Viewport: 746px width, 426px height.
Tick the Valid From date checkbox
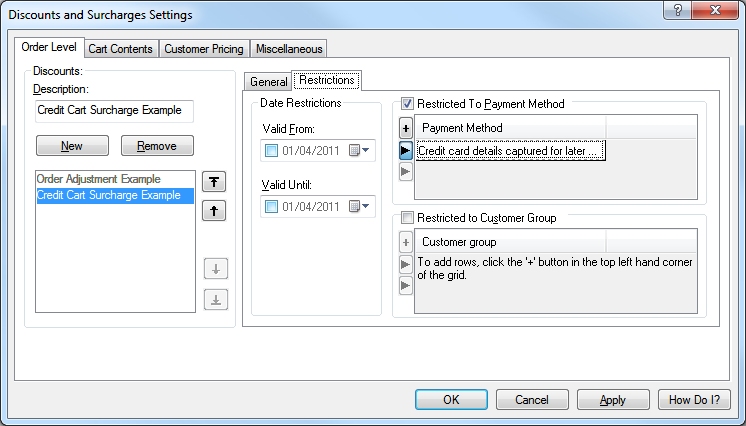coord(271,151)
